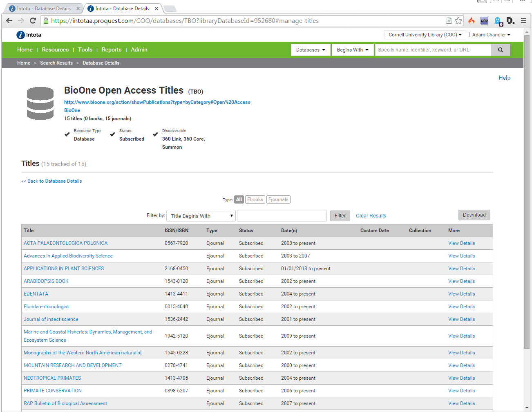532x412 pixels.
Task: View Details for PRIMATE CONSERVATION
Action: tap(461, 391)
